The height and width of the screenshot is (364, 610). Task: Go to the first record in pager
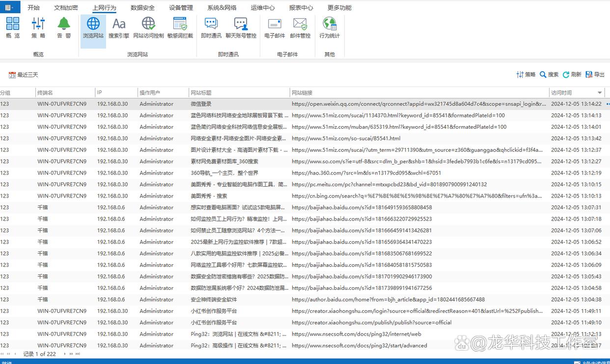tap(2, 354)
